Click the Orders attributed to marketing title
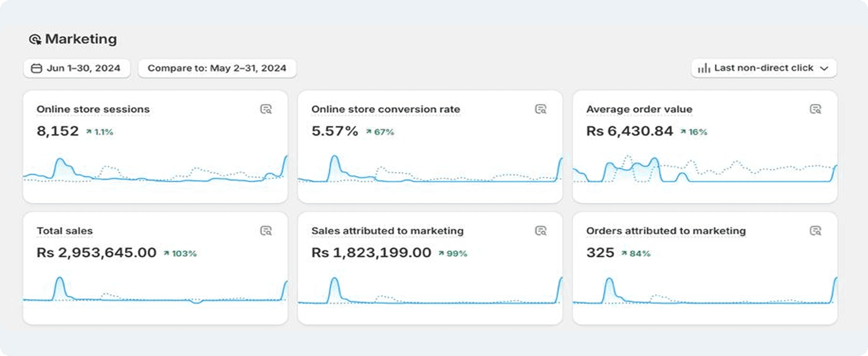Image resolution: width=868 pixels, height=356 pixels. point(666,231)
